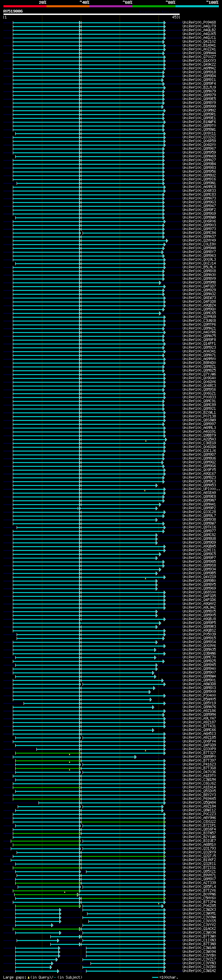The width and height of the screenshot is (222, 980).
Task: Select hit label UniRef100_C6GJ62
Action: click(x=199, y=783)
